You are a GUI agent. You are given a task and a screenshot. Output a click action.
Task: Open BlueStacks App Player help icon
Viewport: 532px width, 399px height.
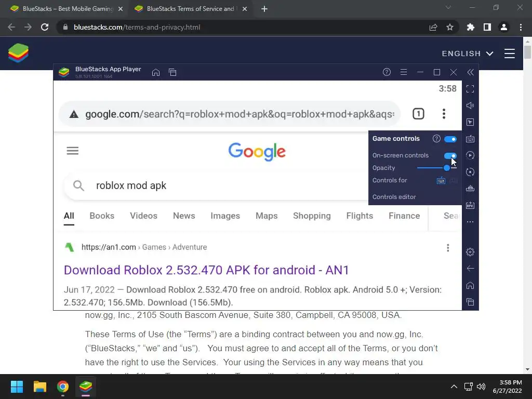tap(387, 72)
